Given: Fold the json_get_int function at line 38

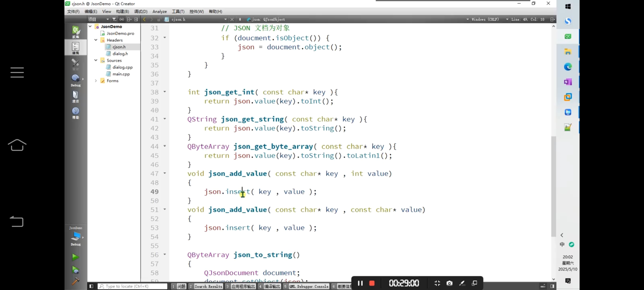Looking at the screenshot, I should point(165,92).
